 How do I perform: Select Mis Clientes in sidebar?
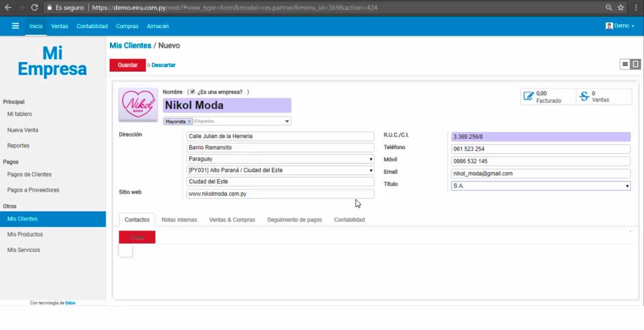53,219
